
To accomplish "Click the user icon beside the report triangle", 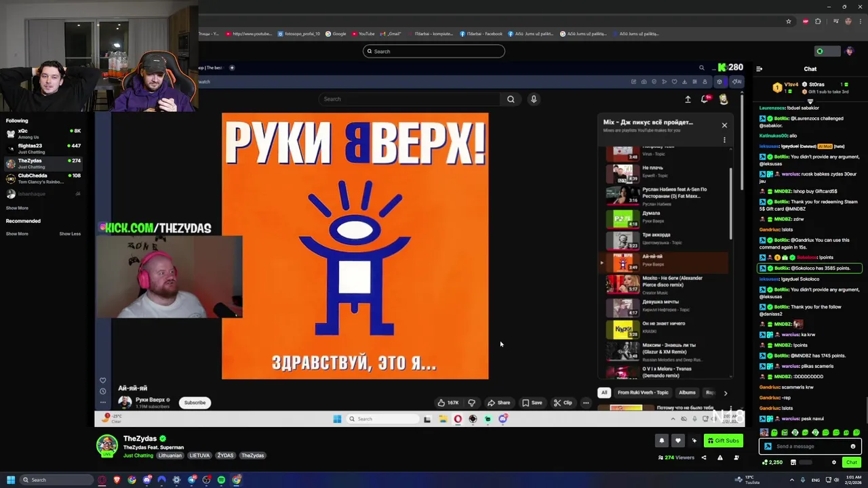I will pos(736,457).
